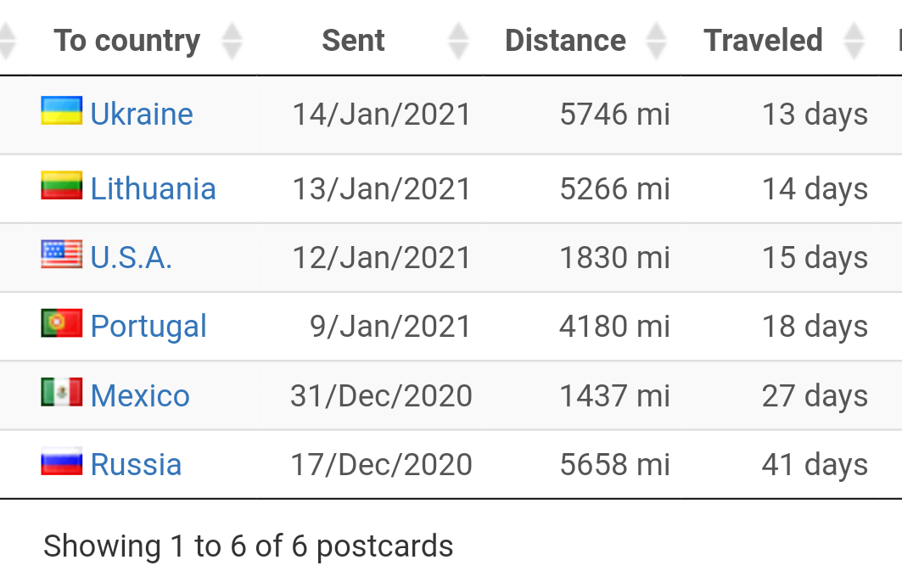Open the Portugal country link
The width and height of the screenshot is (902, 588).
tap(148, 326)
